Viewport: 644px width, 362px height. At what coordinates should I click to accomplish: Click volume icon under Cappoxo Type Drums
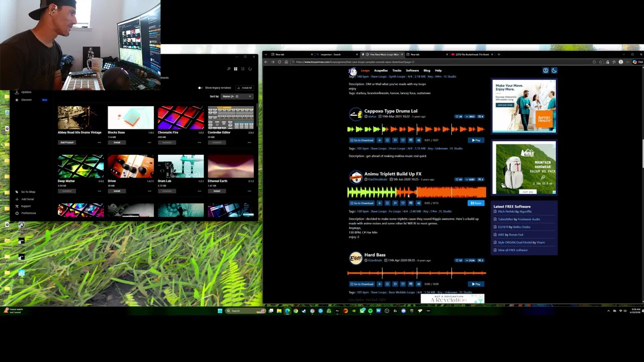(x=419, y=140)
